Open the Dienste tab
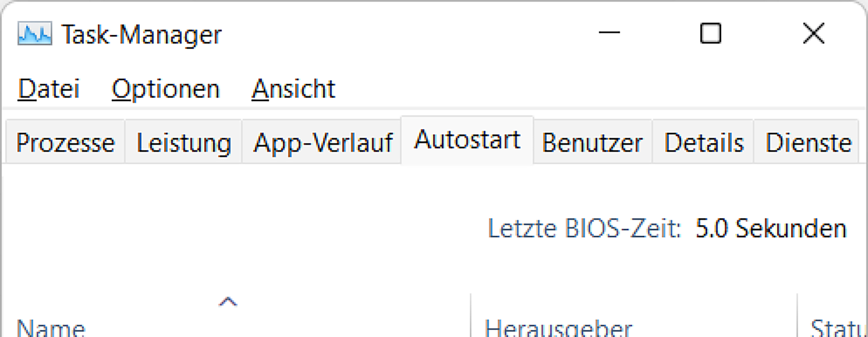Screen dimensions: 868x337 pos(808,143)
